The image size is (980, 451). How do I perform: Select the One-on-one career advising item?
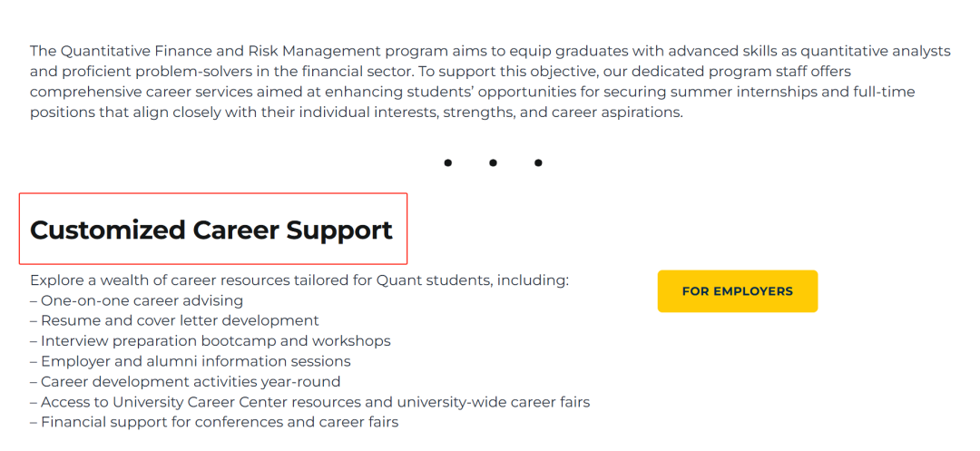pyautogui.click(x=142, y=300)
